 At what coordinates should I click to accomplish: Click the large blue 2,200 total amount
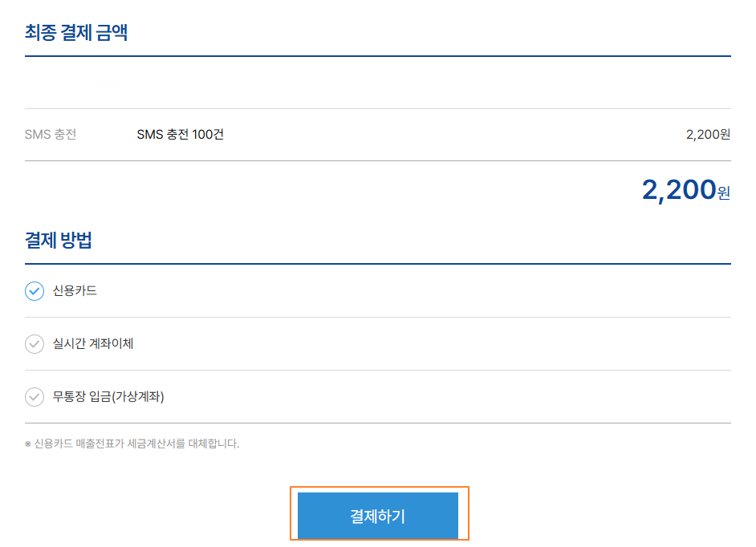[x=678, y=190]
